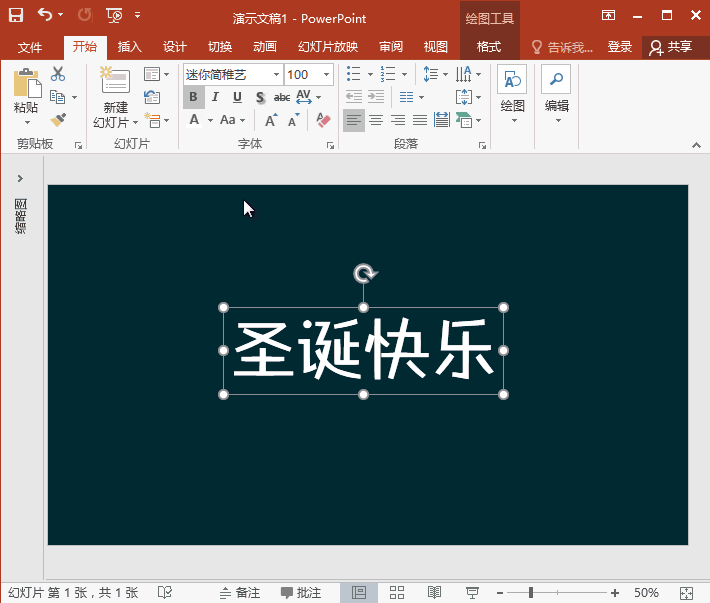Click the rotation handle above the text box
Screen dimensions: 710x603
point(365,274)
